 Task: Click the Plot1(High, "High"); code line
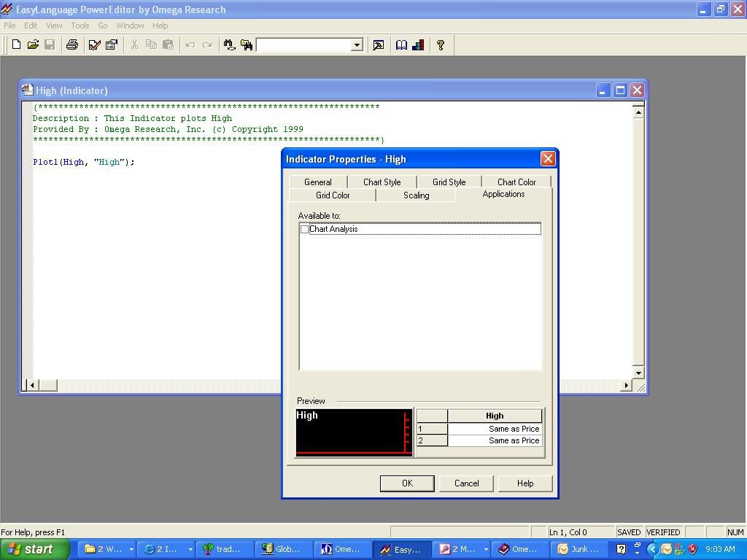(x=84, y=162)
